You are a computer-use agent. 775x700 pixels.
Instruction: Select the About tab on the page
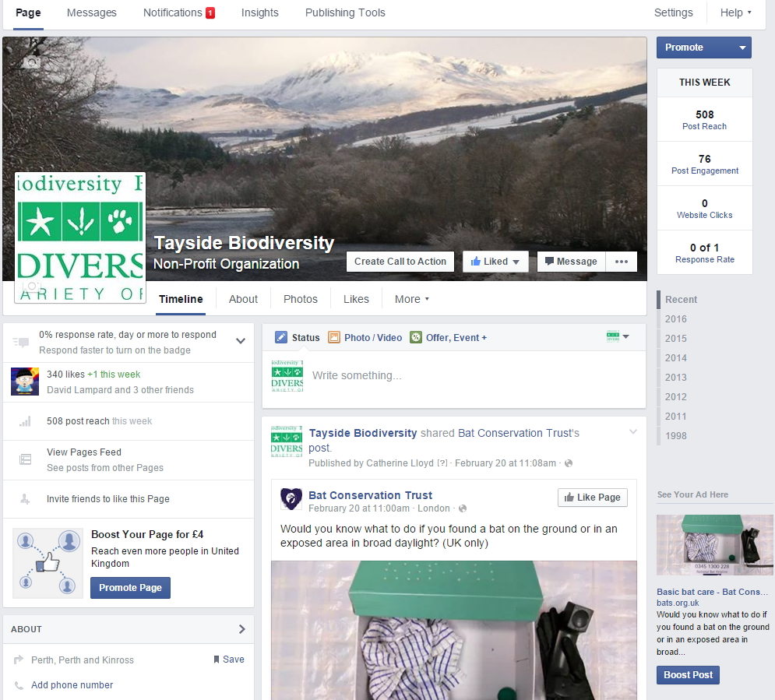tap(243, 299)
